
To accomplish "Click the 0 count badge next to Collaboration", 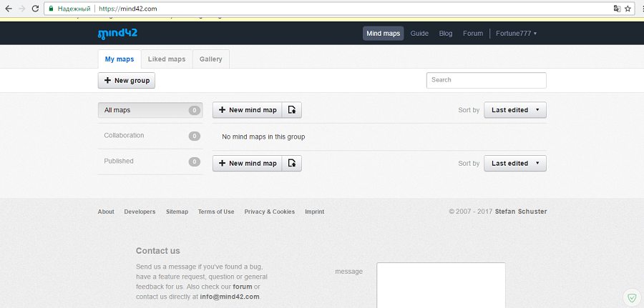I will 195,136.
